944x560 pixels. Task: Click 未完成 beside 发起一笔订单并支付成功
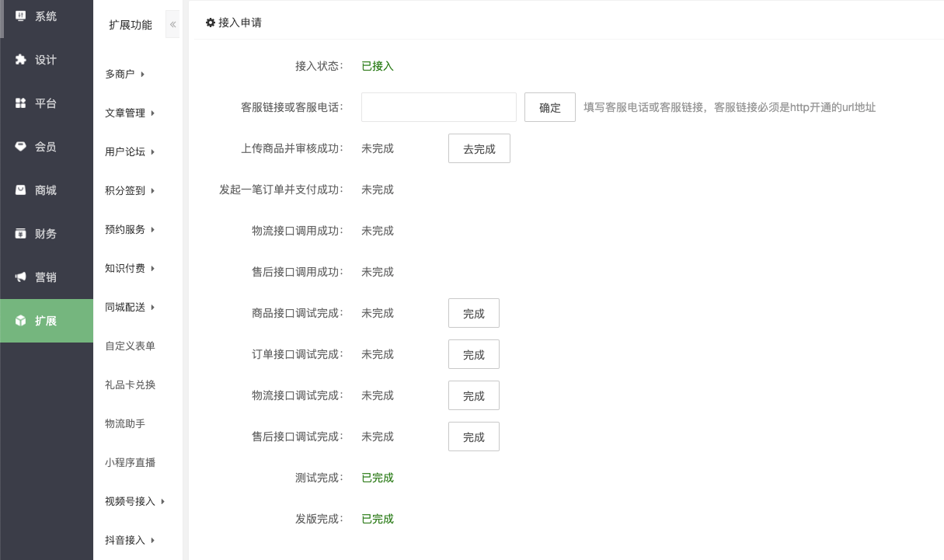click(378, 190)
